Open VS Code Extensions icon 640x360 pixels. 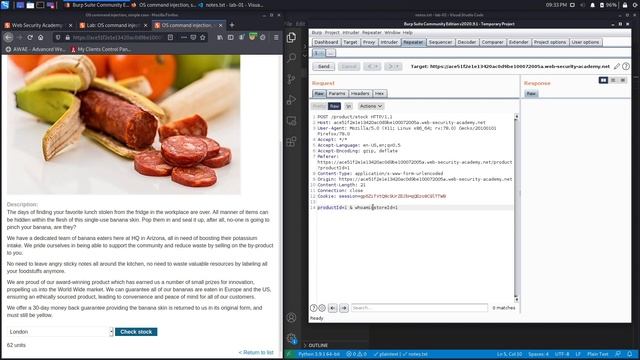[x=291, y=142]
